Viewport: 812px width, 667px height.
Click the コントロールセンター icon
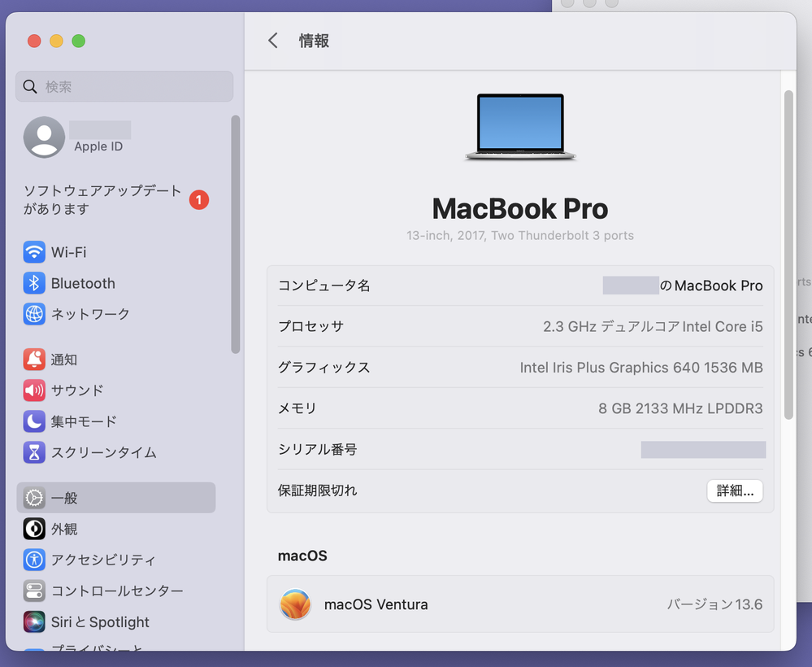tap(34, 591)
